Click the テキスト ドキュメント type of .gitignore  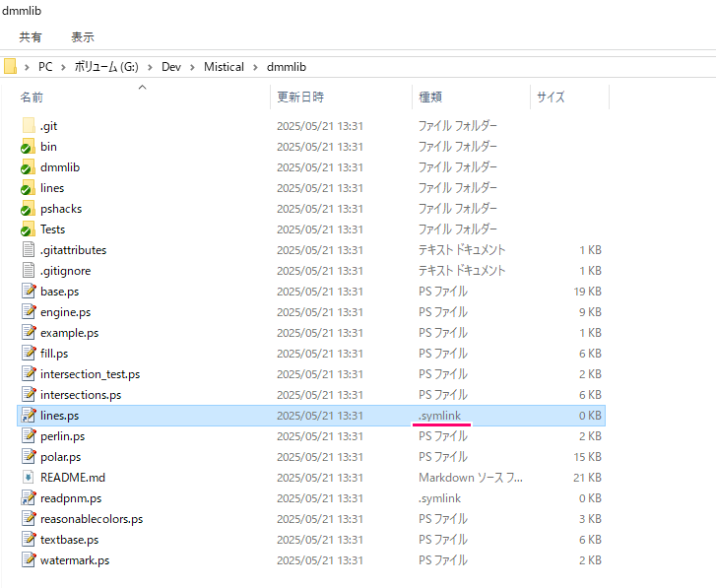click(462, 271)
